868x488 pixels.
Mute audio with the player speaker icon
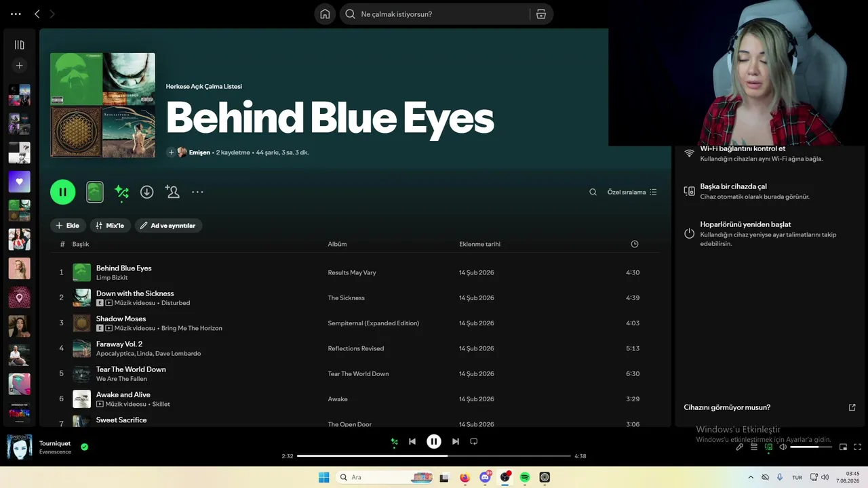point(783,447)
